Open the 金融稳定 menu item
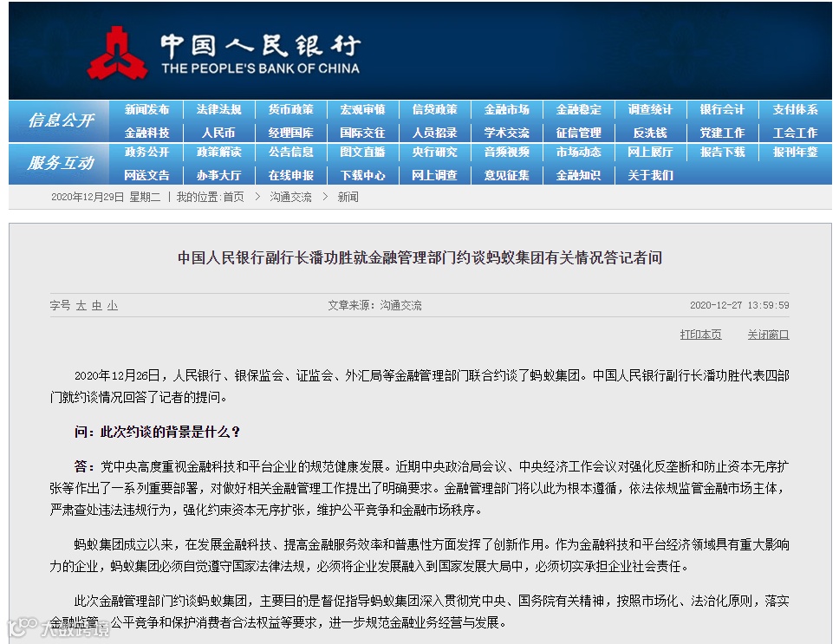 tap(578, 110)
